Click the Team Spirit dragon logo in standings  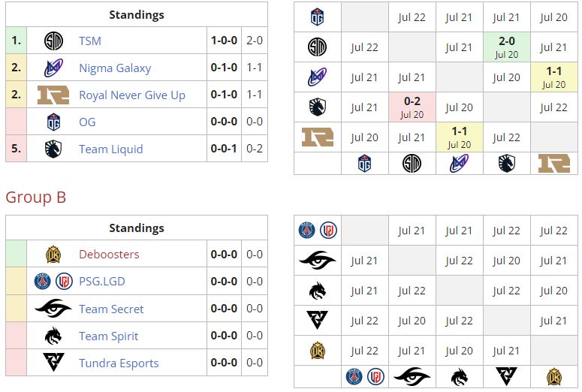tap(53, 336)
